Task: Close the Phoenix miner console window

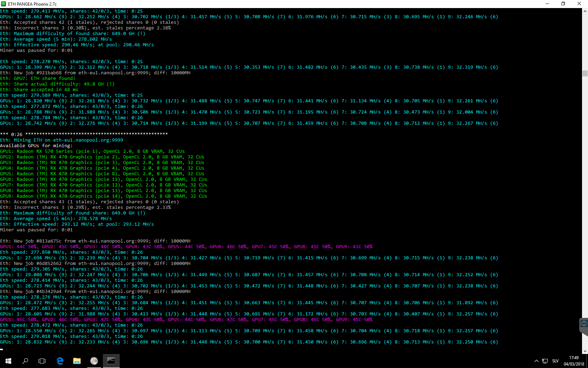Action: coord(579,4)
